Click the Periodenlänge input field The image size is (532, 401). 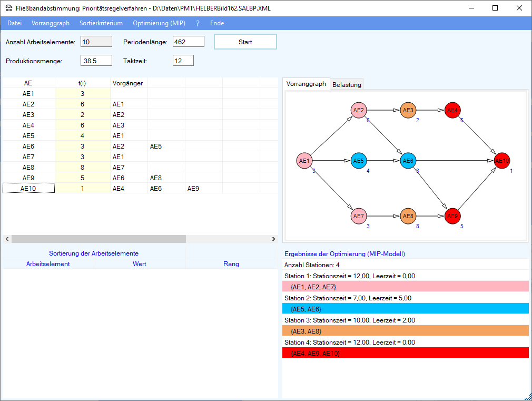pos(188,42)
